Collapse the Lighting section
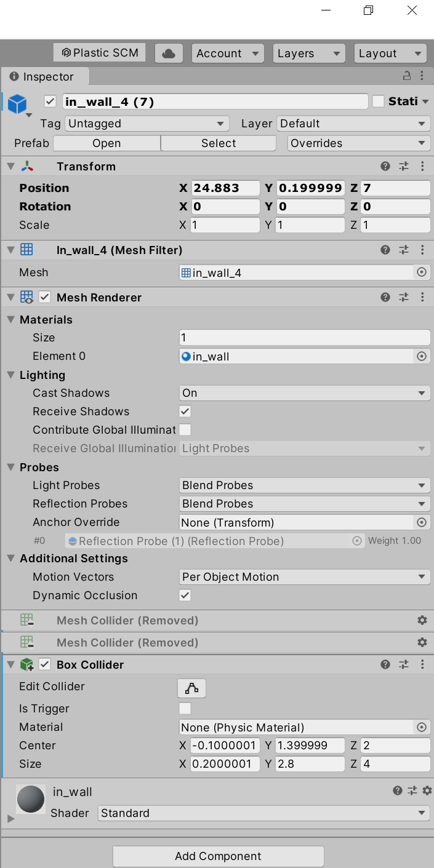434x868 pixels. pyautogui.click(x=11, y=375)
